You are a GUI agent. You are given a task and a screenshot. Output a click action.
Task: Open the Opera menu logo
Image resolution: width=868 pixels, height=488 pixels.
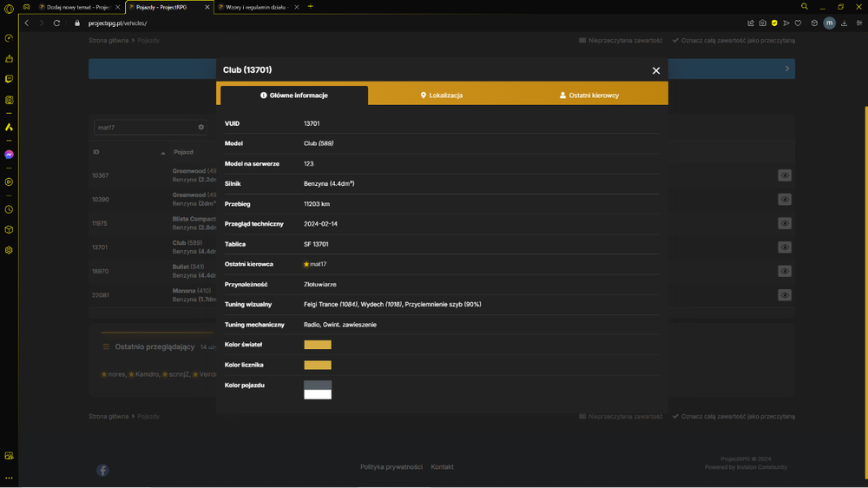tap(9, 8)
